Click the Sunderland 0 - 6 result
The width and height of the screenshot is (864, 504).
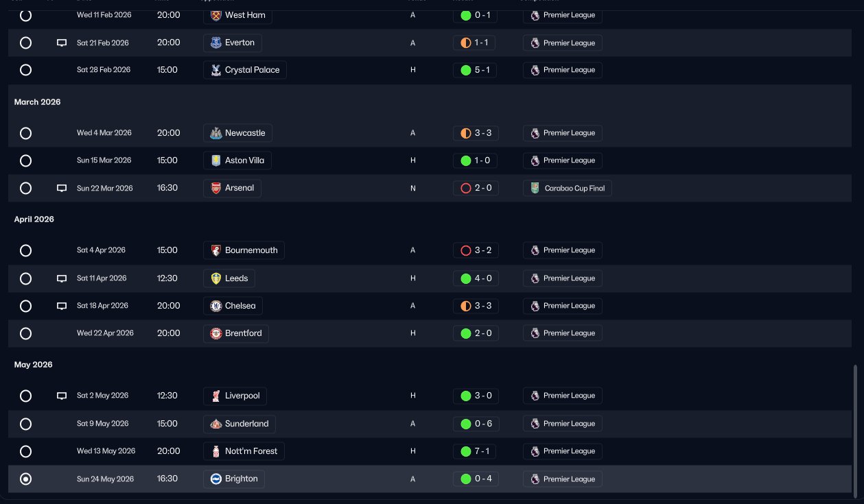476,424
